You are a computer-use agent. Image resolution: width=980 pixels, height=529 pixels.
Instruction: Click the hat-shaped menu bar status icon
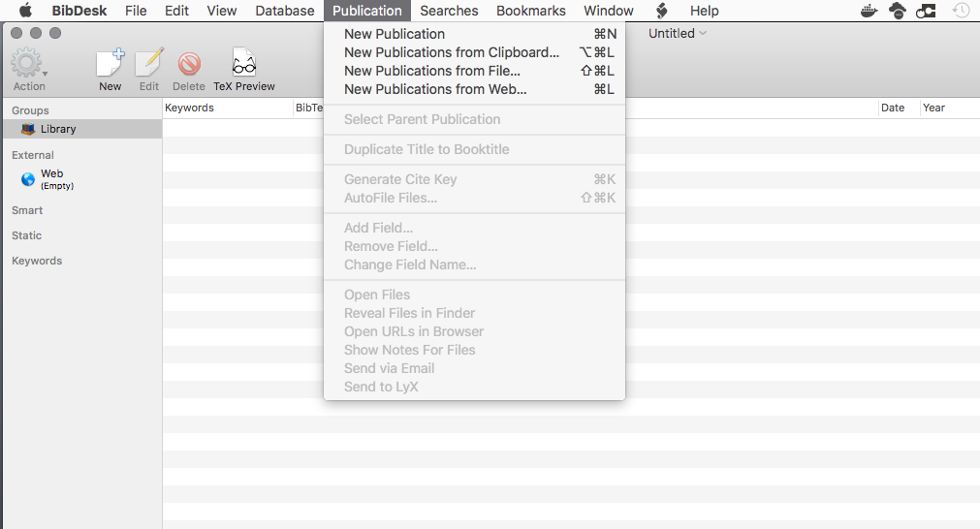point(898,11)
